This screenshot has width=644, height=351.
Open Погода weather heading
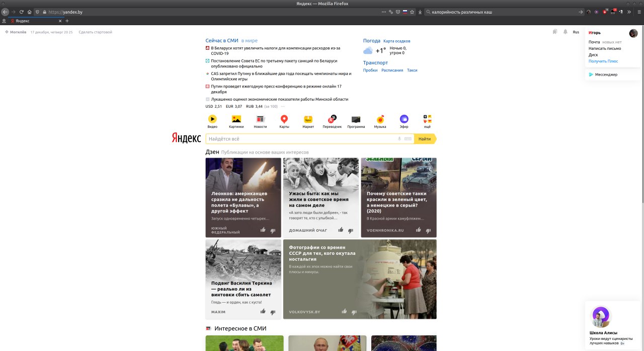click(x=372, y=41)
